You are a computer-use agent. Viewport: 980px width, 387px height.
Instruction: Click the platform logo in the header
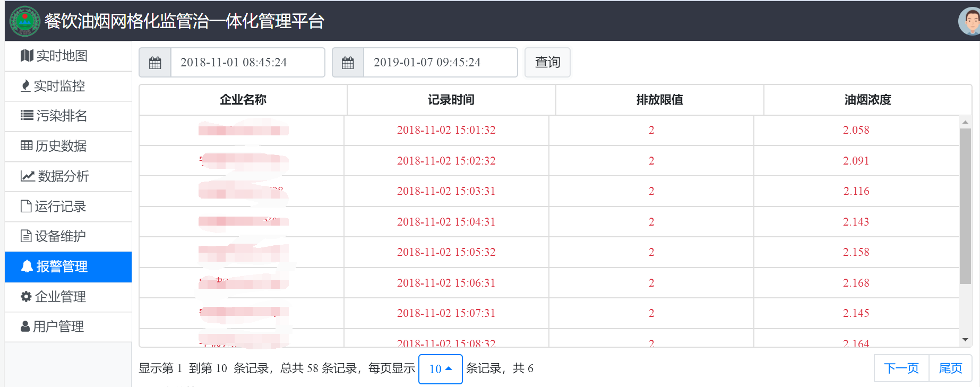click(x=24, y=21)
